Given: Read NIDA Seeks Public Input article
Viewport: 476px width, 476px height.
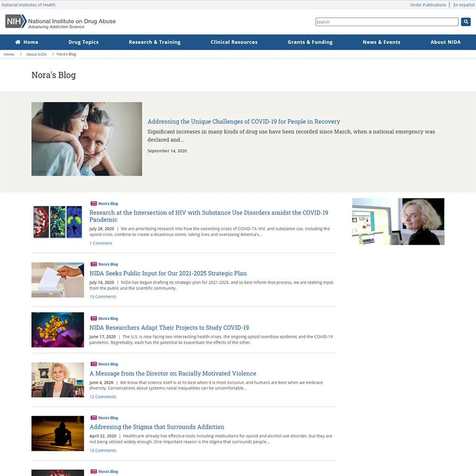Looking at the screenshot, I should coord(168,273).
